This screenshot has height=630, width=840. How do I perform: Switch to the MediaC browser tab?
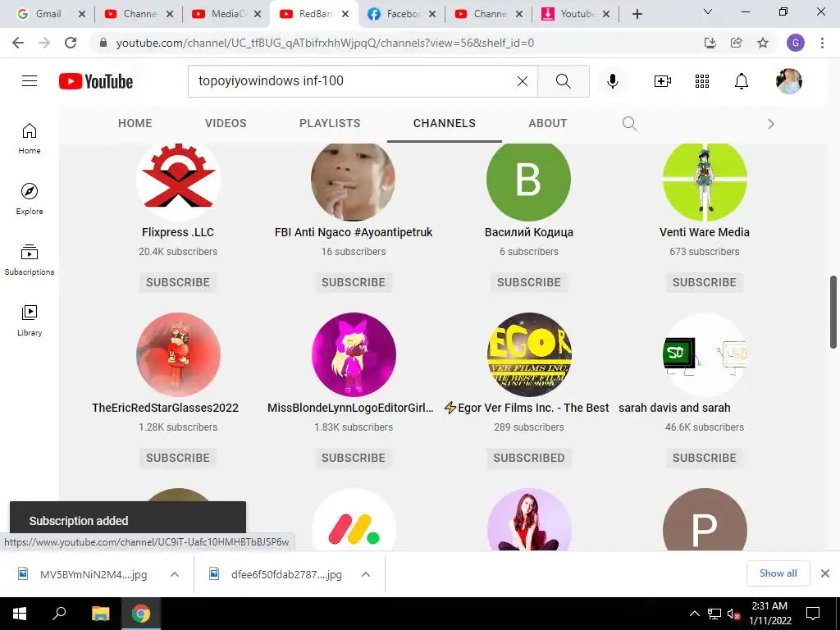[226, 14]
